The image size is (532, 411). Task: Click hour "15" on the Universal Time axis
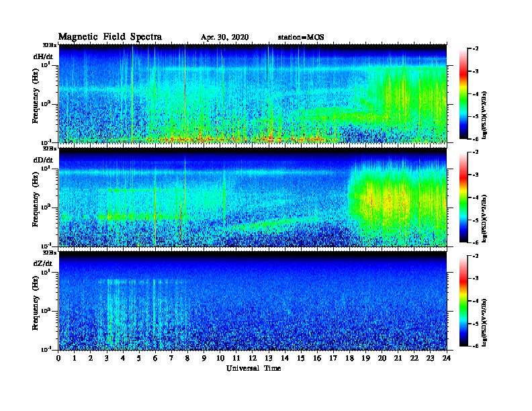click(x=301, y=358)
